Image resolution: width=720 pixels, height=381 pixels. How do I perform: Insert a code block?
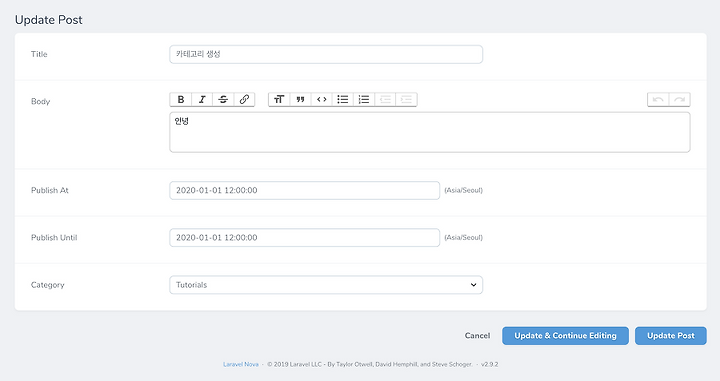tap(321, 99)
